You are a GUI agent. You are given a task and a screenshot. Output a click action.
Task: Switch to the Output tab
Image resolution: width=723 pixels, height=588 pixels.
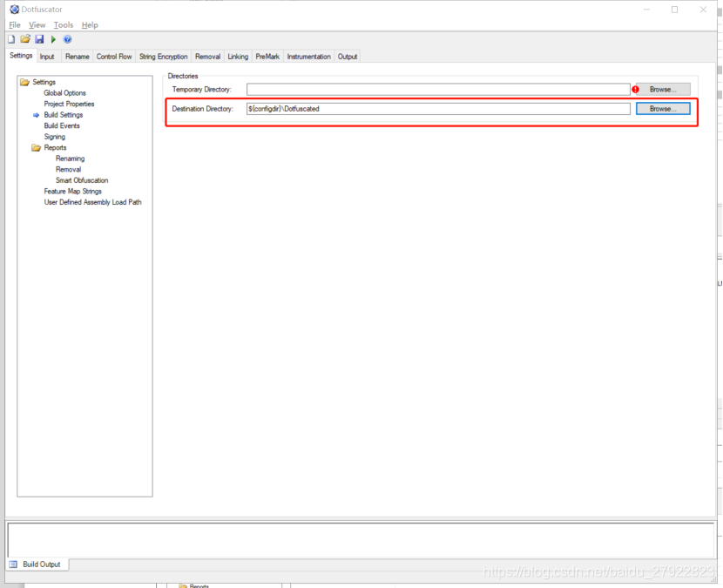pyautogui.click(x=348, y=57)
